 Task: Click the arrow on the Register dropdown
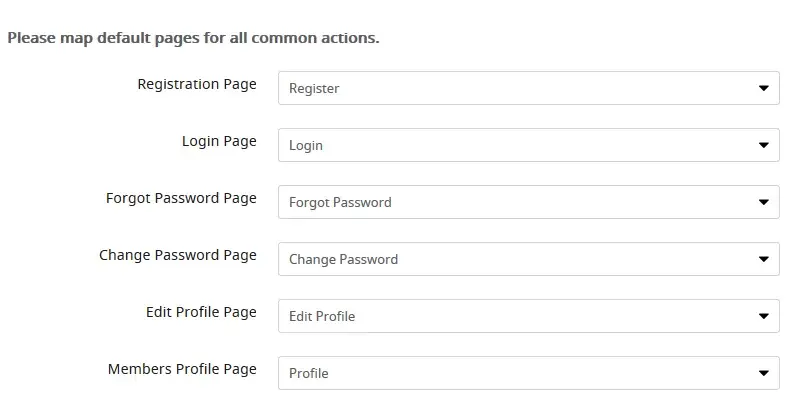764,88
